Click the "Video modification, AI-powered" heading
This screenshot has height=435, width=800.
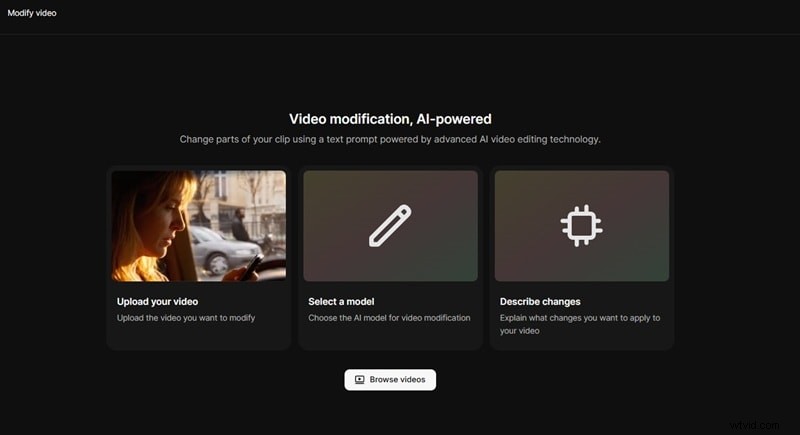tap(390, 119)
